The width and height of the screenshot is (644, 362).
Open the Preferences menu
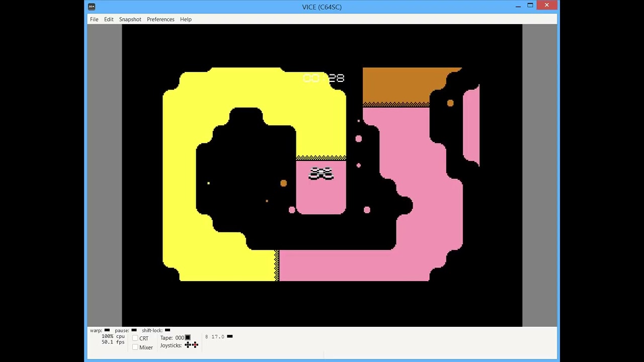click(x=160, y=19)
